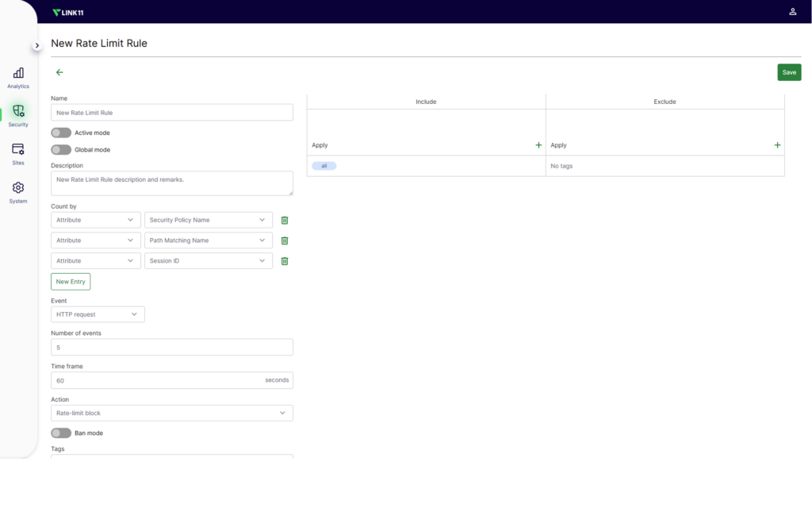Image resolution: width=812 pixels, height=508 pixels.
Task: Toggle Global mode switch
Action: (x=61, y=150)
